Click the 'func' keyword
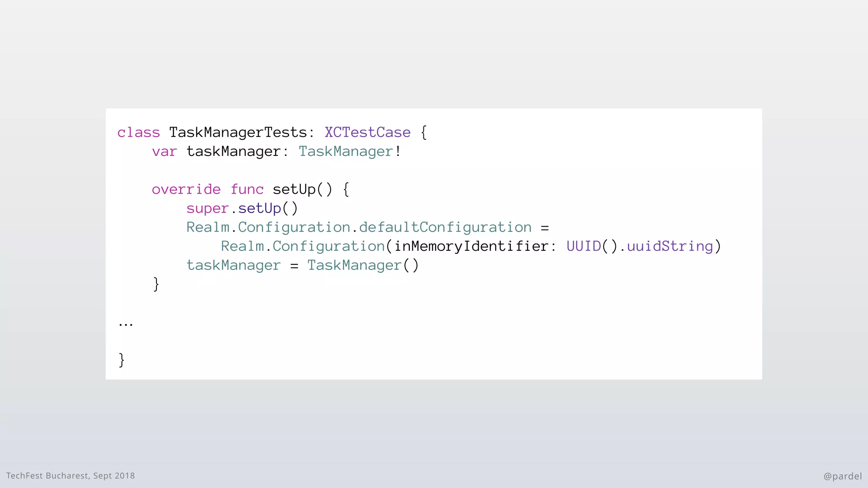 [x=247, y=189]
